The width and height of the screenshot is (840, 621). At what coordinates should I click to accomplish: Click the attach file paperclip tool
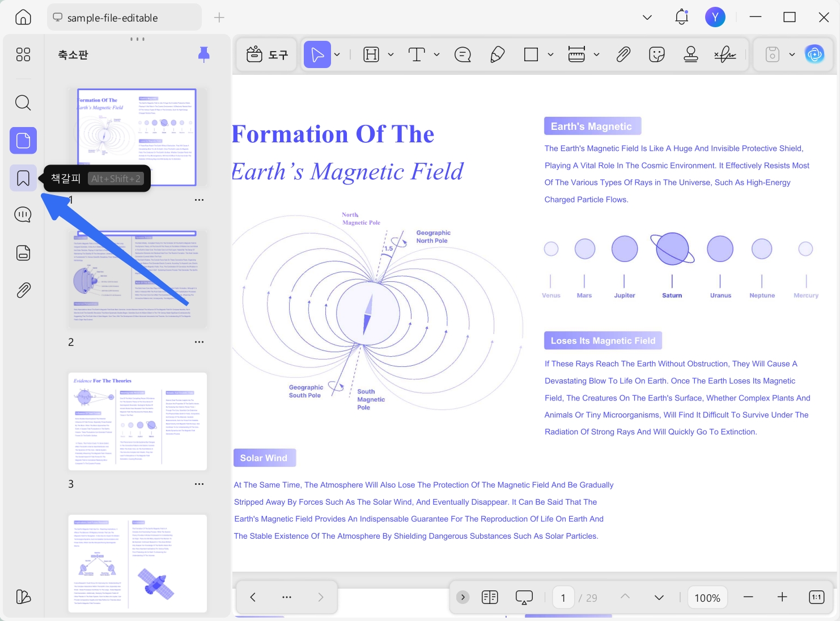tap(623, 54)
